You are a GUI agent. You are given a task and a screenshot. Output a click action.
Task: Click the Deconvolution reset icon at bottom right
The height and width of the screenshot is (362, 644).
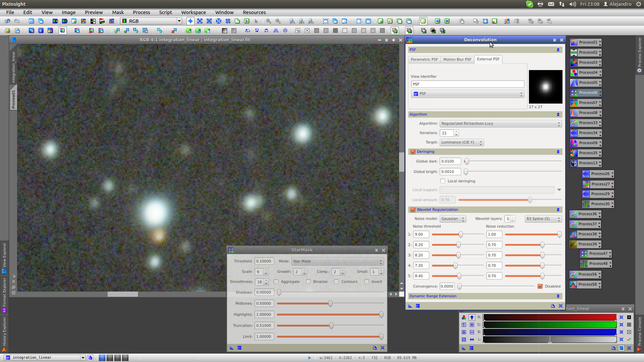point(560,306)
